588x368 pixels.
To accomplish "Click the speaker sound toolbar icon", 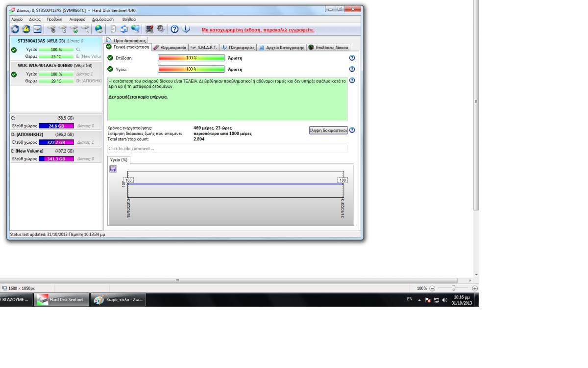I will (x=160, y=29).
